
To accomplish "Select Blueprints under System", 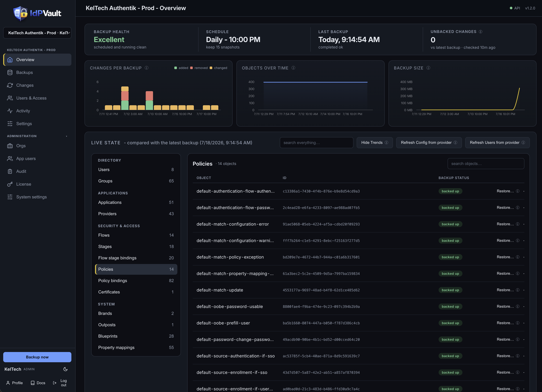I will click(136, 336).
